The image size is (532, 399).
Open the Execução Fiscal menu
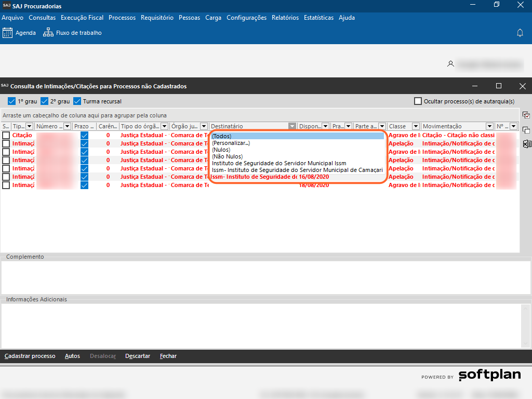[82, 18]
